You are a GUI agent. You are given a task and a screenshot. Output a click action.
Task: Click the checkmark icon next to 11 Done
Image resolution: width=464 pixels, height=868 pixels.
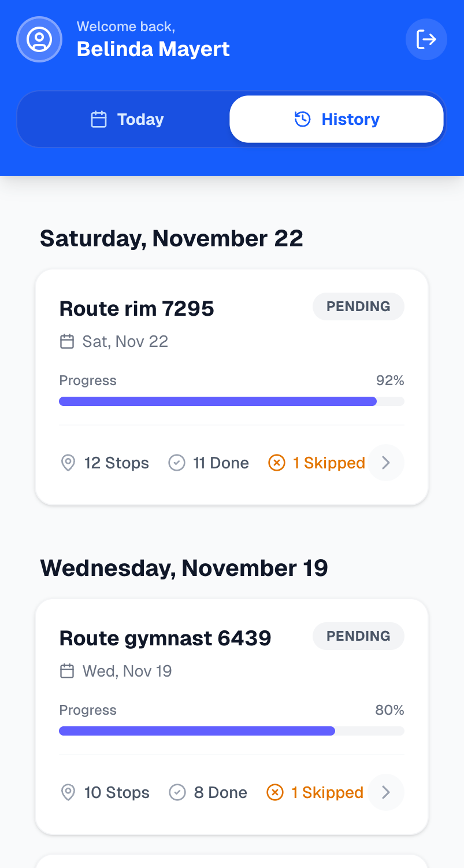click(177, 463)
